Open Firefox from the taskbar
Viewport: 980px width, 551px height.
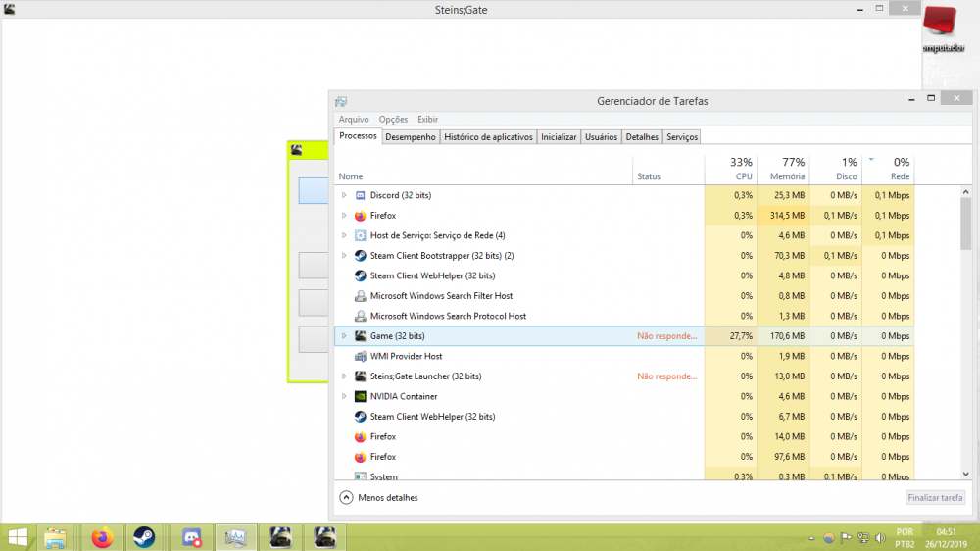point(102,537)
